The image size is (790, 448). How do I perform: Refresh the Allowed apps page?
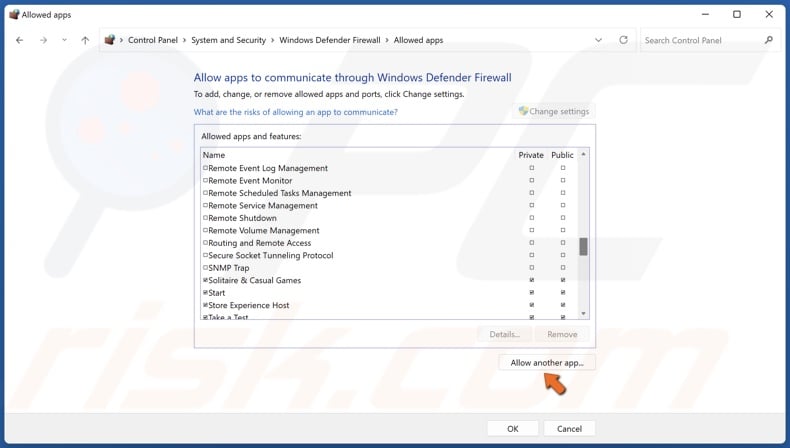tap(623, 40)
